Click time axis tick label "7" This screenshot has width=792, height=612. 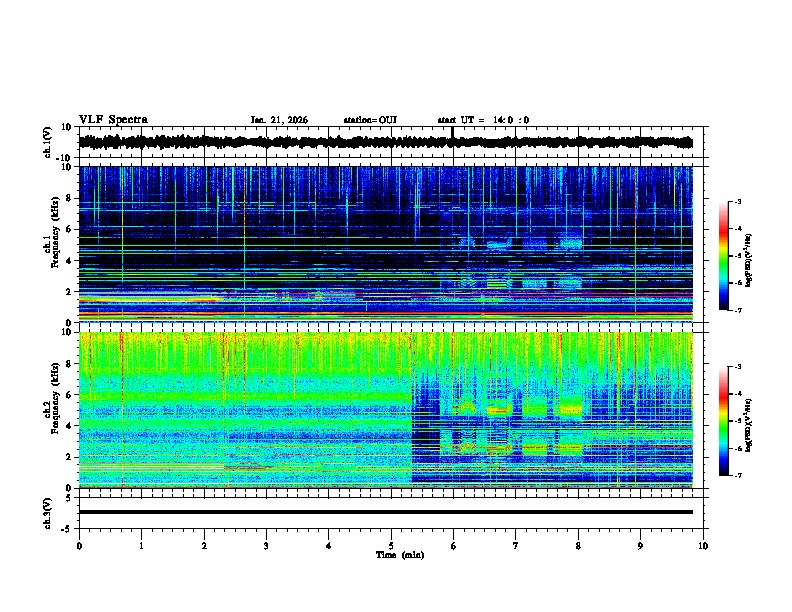(x=516, y=546)
